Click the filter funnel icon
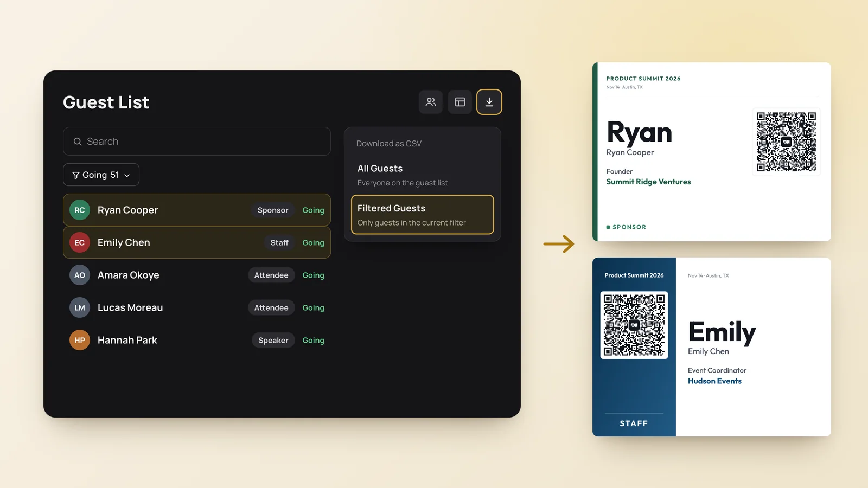The image size is (868, 488). coord(76,175)
